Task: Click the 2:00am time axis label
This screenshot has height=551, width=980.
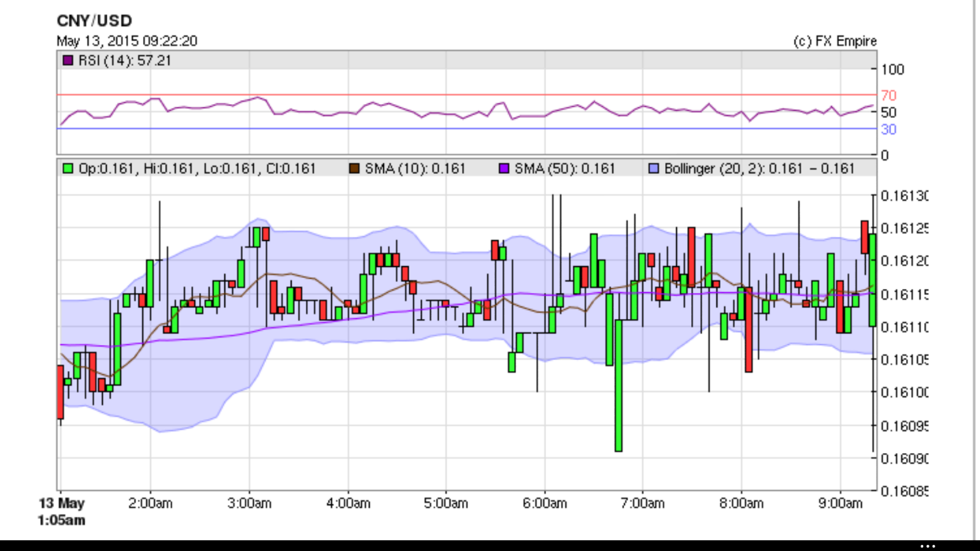Action: click(151, 504)
